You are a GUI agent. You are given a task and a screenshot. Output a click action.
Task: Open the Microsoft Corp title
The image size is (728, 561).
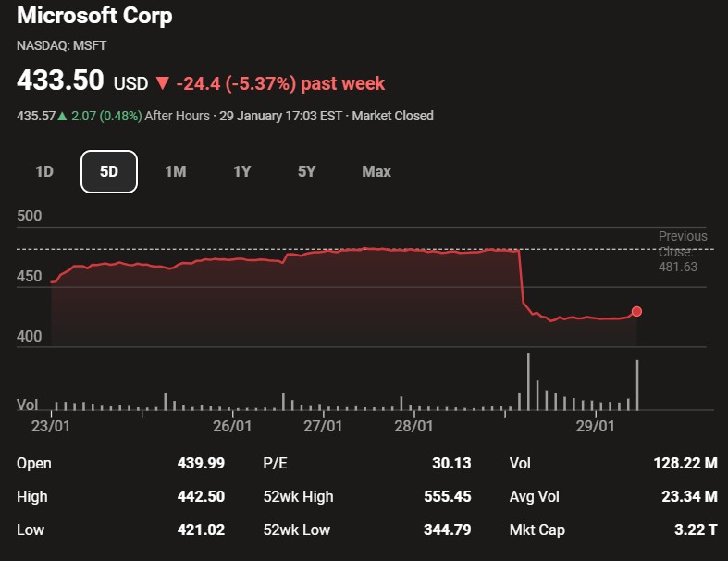click(x=94, y=16)
